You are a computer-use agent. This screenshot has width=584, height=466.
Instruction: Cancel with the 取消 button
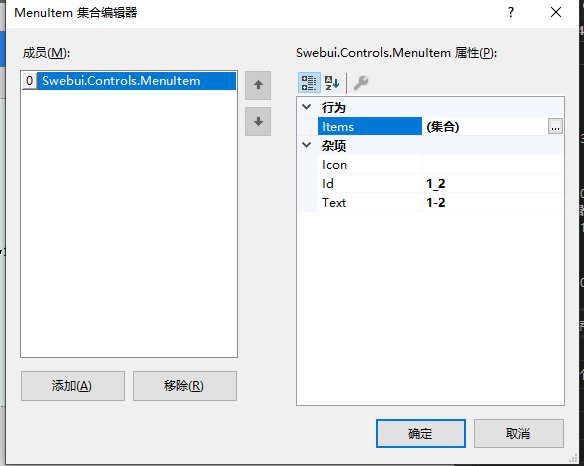[518, 434]
